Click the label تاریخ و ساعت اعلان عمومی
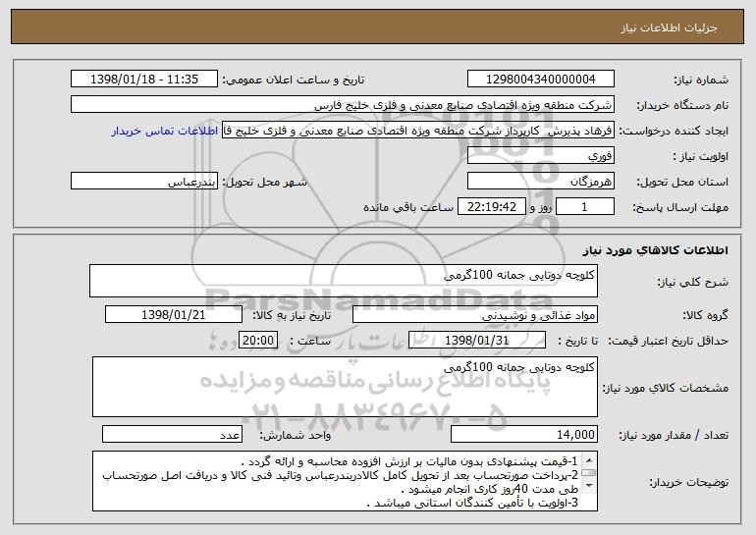The width and height of the screenshot is (756, 535). coord(294,80)
